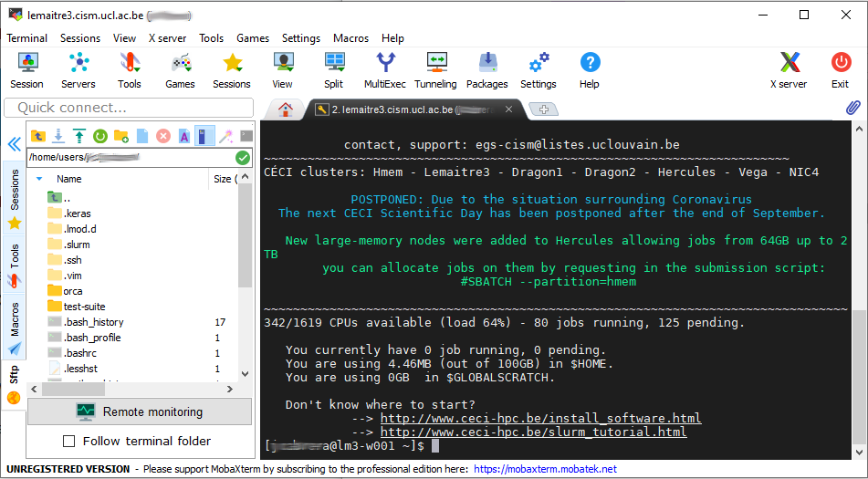Open the mobaxterm.mobatek.net link

coord(545,469)
